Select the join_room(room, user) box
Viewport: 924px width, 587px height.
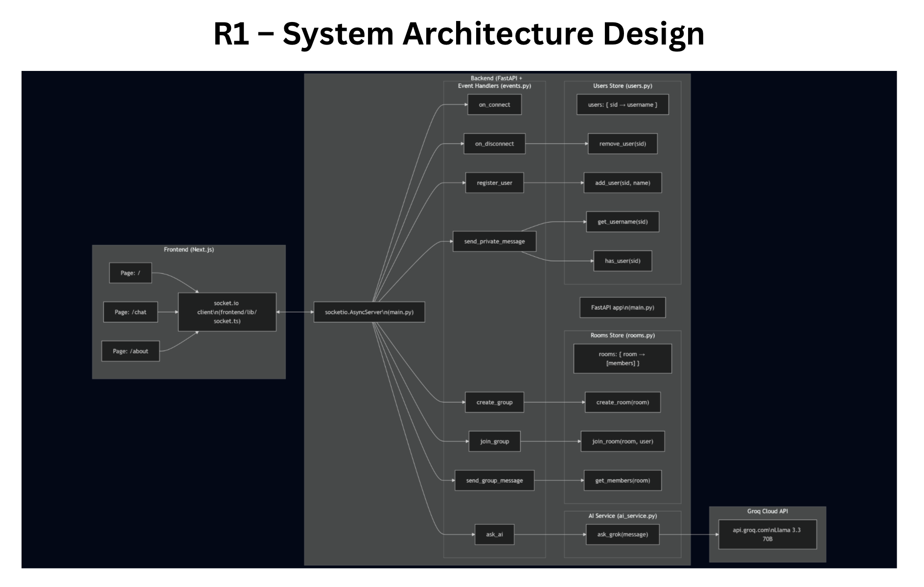coord(623,442)
